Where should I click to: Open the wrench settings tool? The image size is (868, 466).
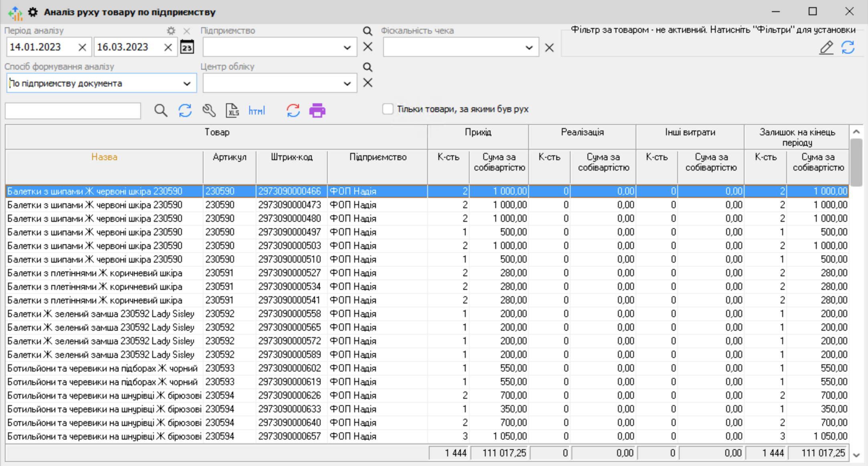(209, 110)
